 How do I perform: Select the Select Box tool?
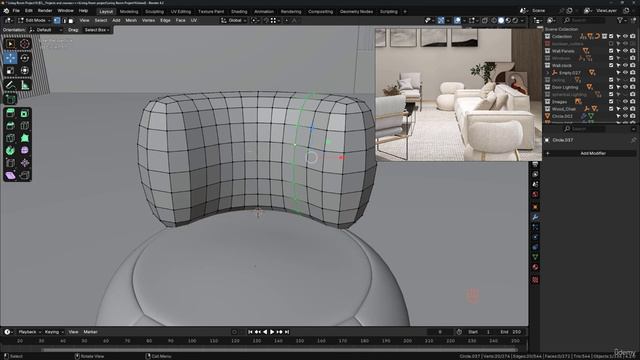10,44
